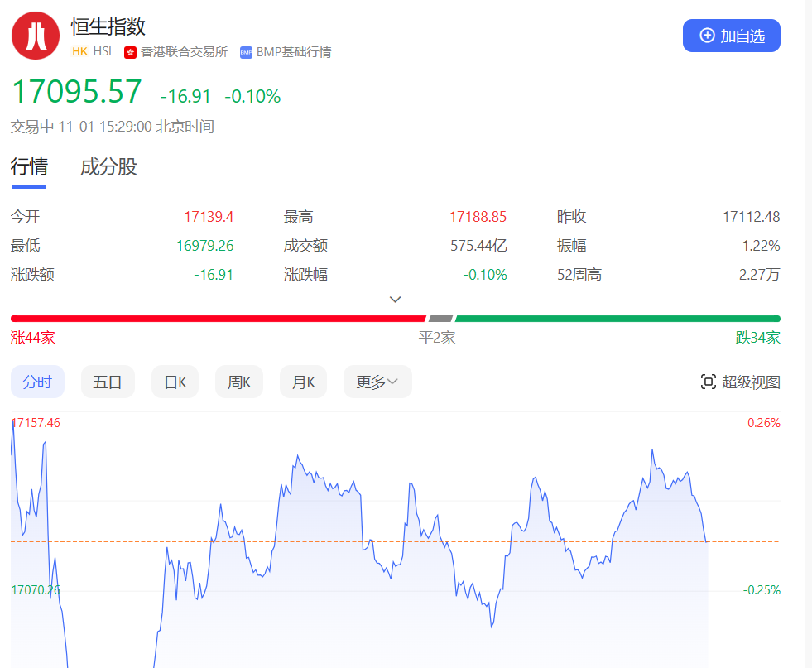
Task: Click the green falling stocks bar segment
Action: (617, 319)
